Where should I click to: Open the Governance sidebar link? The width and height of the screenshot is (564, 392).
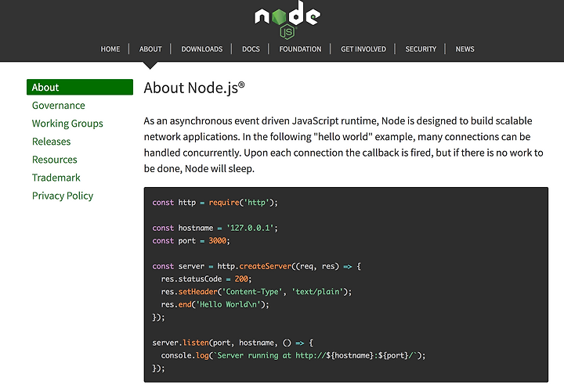[59, 106]
